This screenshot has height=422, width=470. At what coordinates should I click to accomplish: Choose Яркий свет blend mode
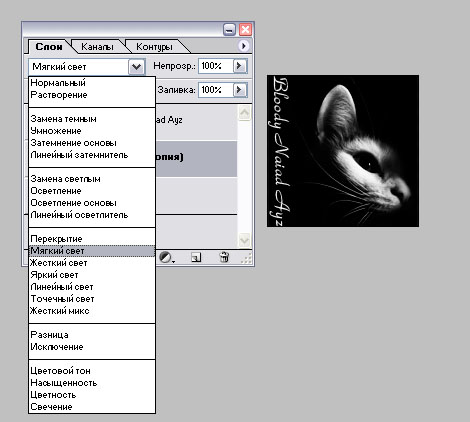(x=92, y=275)
